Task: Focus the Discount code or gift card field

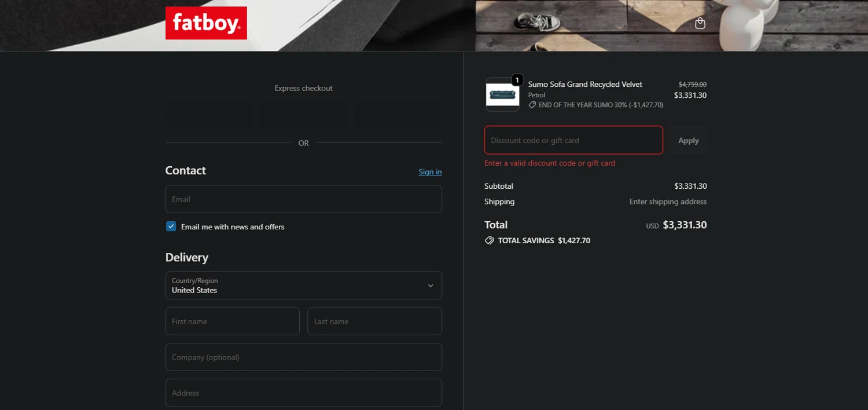Action: tap(573, 140)
